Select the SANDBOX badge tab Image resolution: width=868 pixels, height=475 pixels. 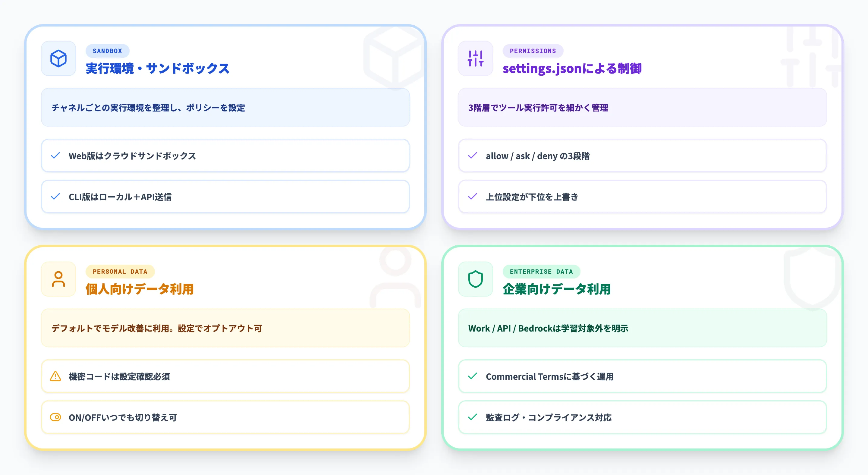108,51
